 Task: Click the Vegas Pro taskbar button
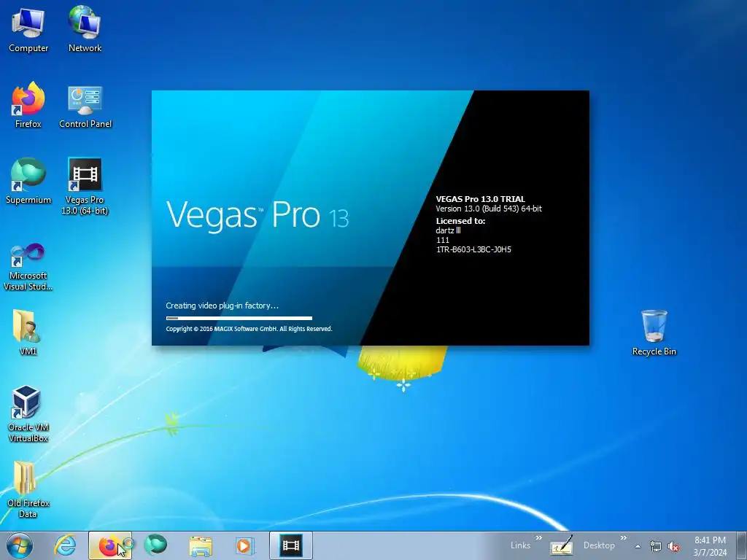coord(290,545)
